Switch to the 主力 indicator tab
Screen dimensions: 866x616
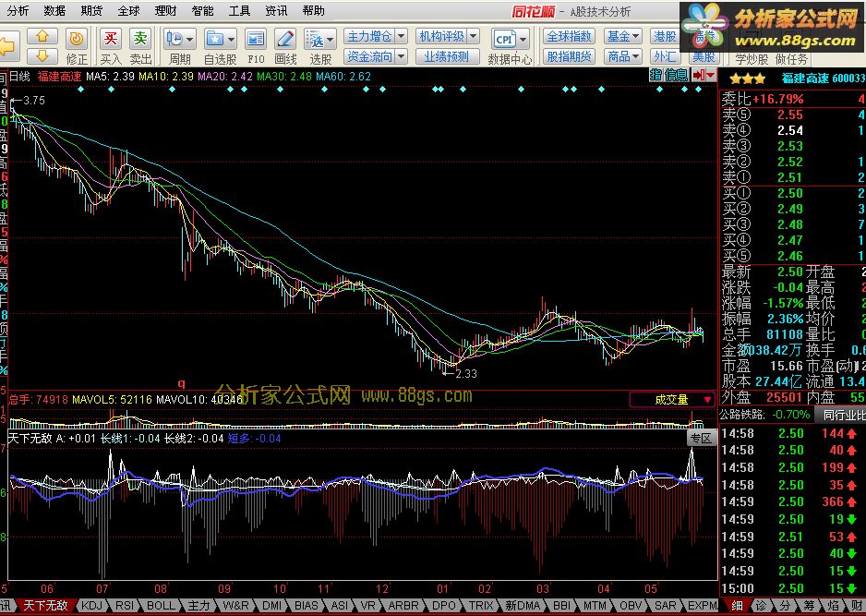click(x=198, y=606)
